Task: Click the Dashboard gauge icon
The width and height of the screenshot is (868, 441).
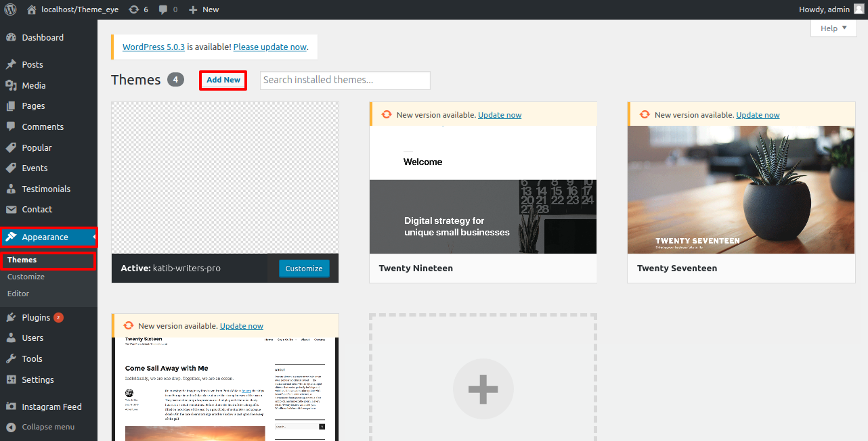Action: (11, 38)
